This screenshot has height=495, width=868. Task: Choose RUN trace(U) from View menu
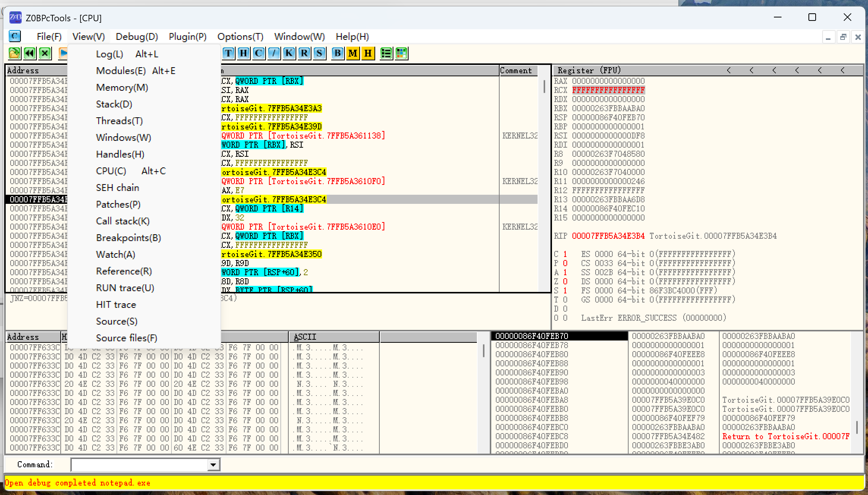(144, 288)
